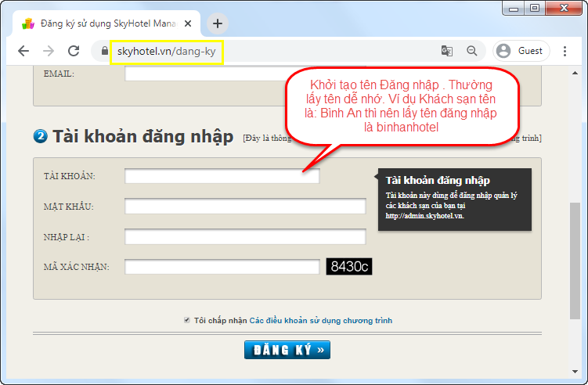Click the NHẬP LẠI confirm password field
The width and height of the screenshot is (588, 385).
245,236
